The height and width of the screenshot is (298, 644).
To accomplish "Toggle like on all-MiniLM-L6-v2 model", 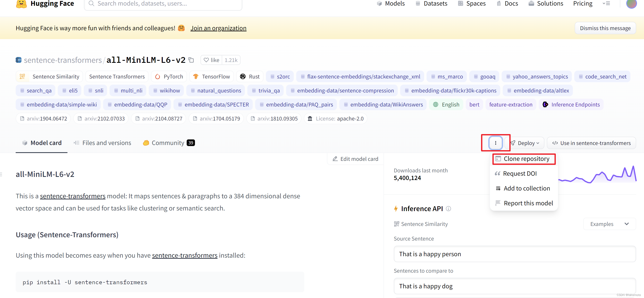I will (211, 60).
